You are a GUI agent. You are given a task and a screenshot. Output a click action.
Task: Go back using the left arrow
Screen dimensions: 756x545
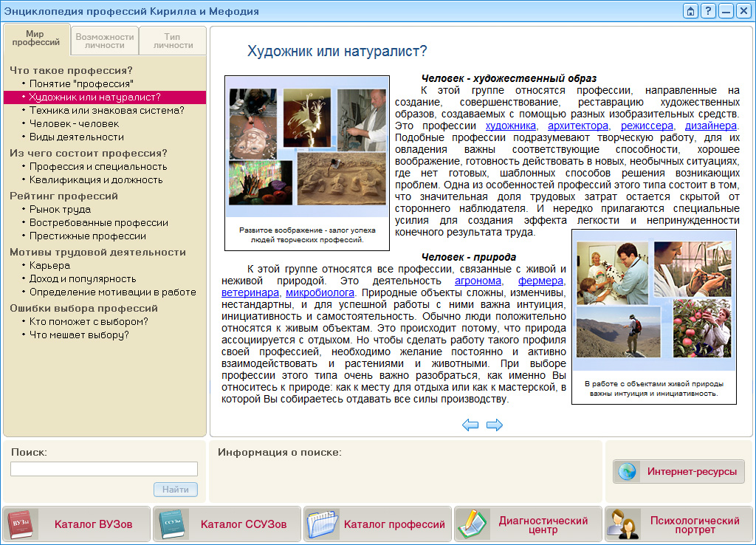tap(470, 425)
